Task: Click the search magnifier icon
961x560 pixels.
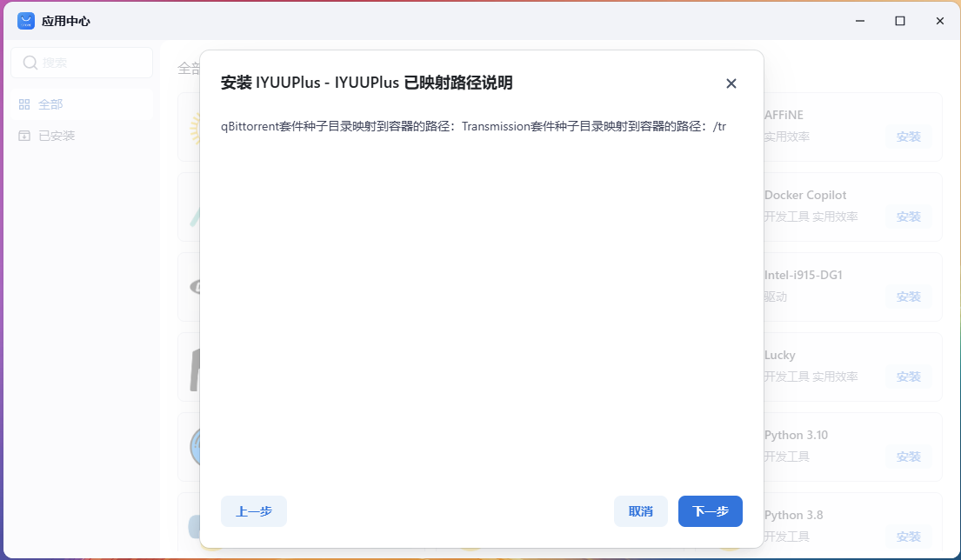Action: 30,63
